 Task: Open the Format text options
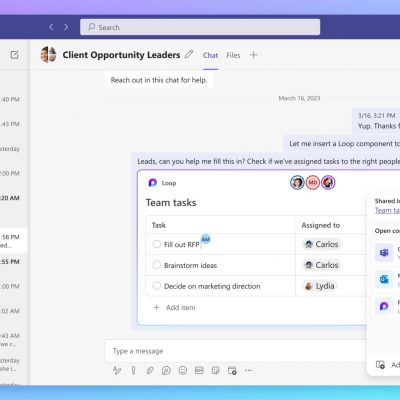pyautogui.click(x=117, y=370)
